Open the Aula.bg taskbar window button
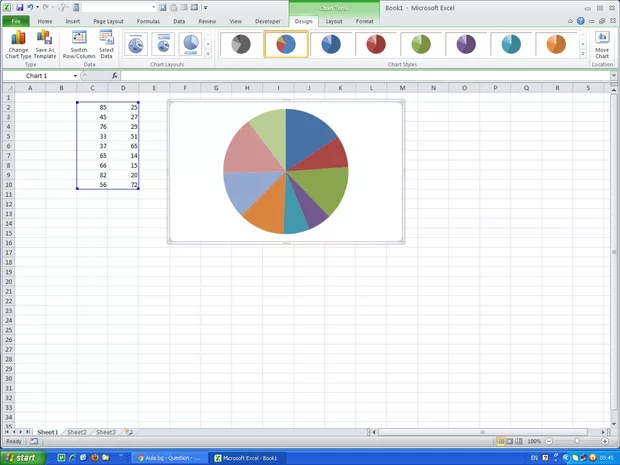Viewport: 620px width, 465px height. tap(168, 457)
